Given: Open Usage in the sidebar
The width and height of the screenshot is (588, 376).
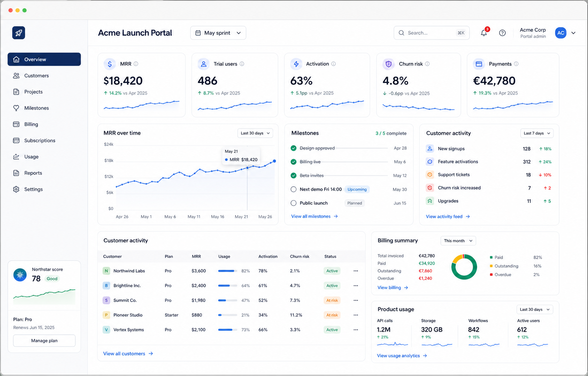Looking at the screenshot, I should pyautogui.click(x=44, y=157).
